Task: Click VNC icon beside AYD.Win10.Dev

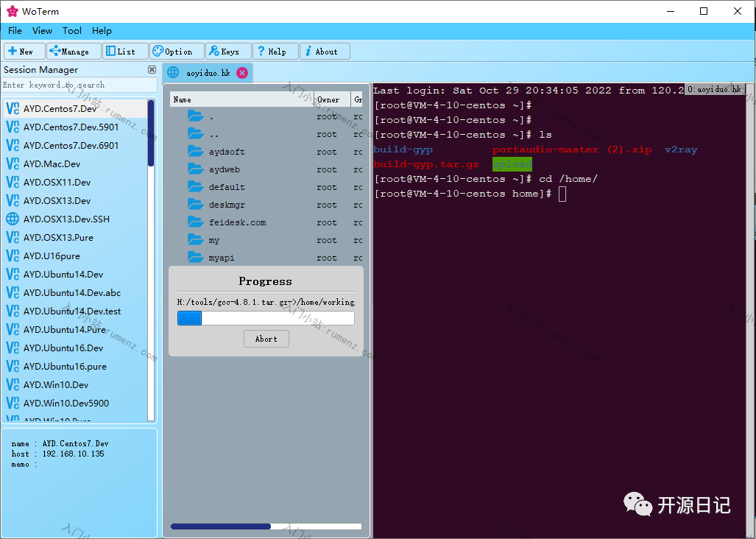Action: [13, 384]
